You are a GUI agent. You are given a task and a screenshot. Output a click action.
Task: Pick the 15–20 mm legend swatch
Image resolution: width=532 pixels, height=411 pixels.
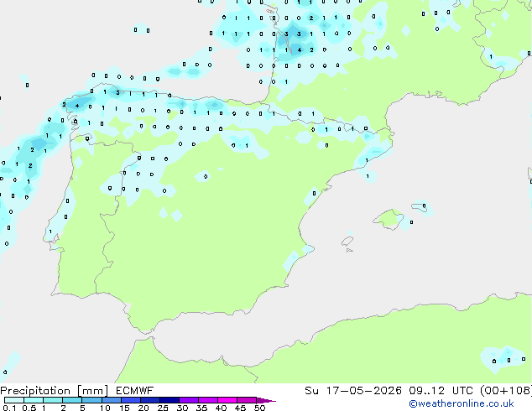(130, 400)
